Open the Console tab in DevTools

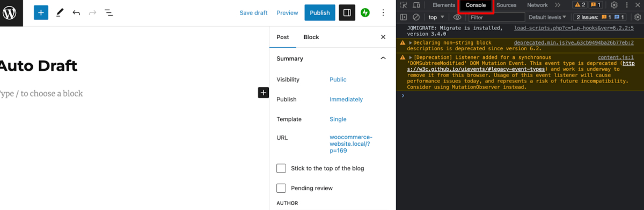(x=475, y=5)
